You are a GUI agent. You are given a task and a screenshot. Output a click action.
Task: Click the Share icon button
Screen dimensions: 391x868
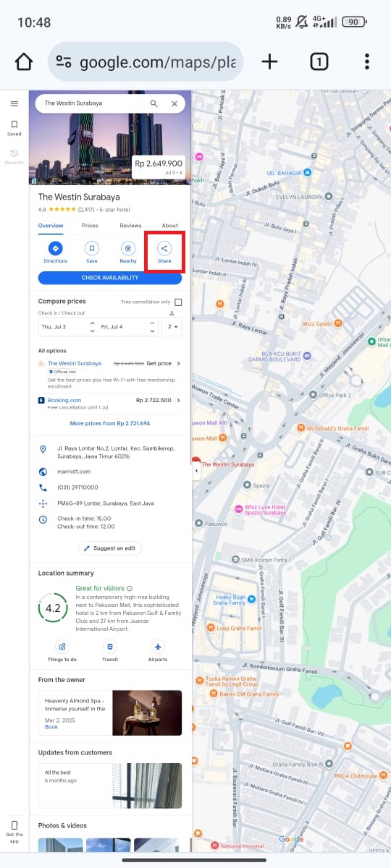coord(164,249)
